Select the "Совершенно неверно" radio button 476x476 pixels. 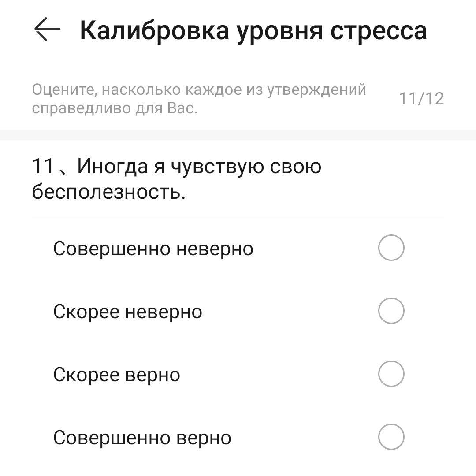click(x=391, y=248)
